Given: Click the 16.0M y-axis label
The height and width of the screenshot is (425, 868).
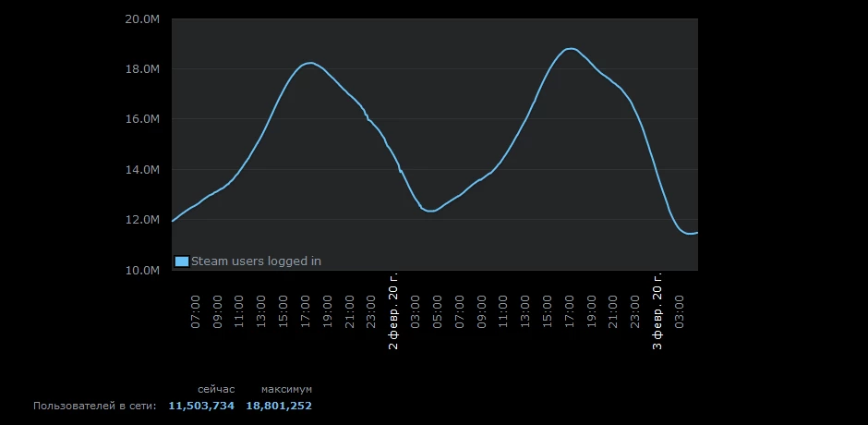Looking at the screenshot, I should point(141,119).
